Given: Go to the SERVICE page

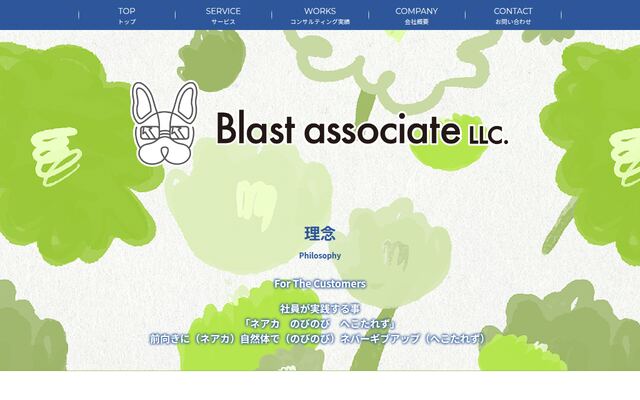Looking at the screenshot, I should pos(223,16).
